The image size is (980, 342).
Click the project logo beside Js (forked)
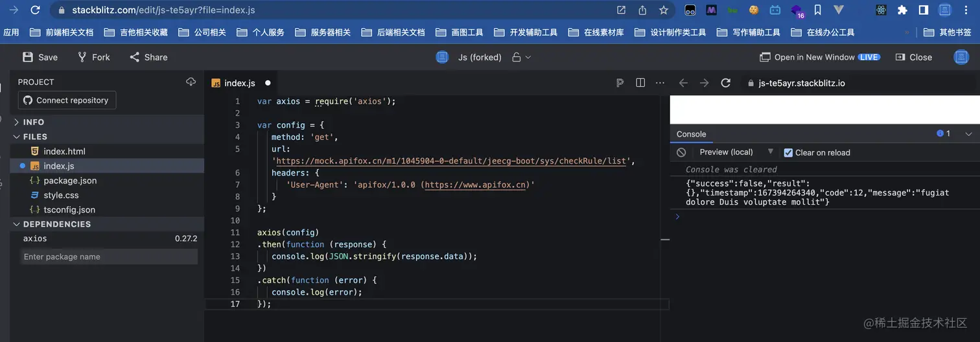coord(442,57)
